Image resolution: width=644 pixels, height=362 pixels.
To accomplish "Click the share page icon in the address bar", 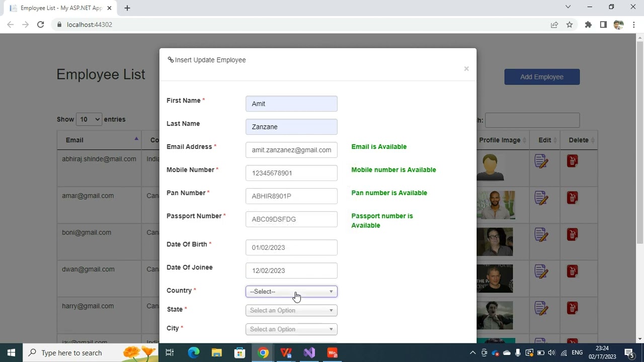I will [x=554, y=25].
